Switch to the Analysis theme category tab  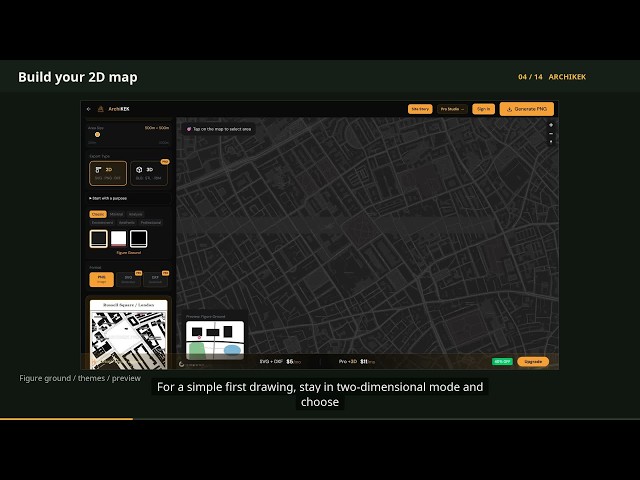(x=136, y=214)
